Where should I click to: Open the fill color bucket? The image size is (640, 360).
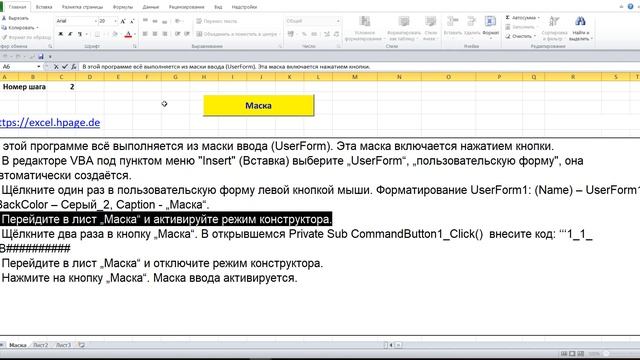click(115, 34)
